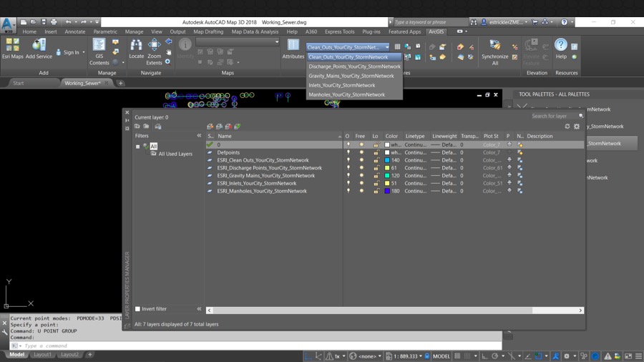Click the status bar Customization menu icon
This screenshot has height=362, width=644.
pos(638,356)
